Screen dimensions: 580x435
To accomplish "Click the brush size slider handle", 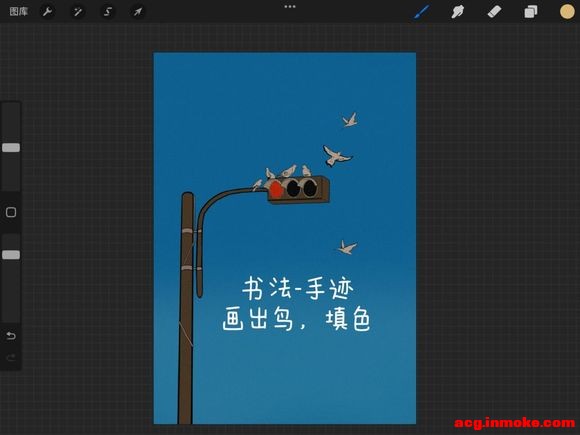I will tap(11, 148).
